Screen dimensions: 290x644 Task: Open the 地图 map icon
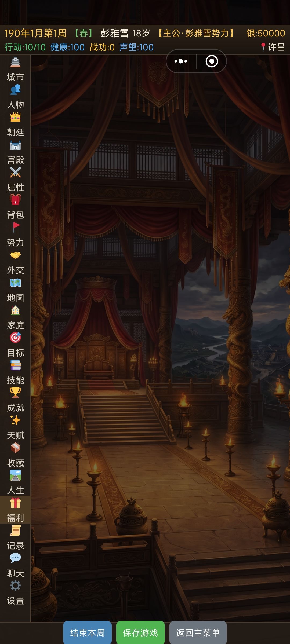(x=15, y=283)
